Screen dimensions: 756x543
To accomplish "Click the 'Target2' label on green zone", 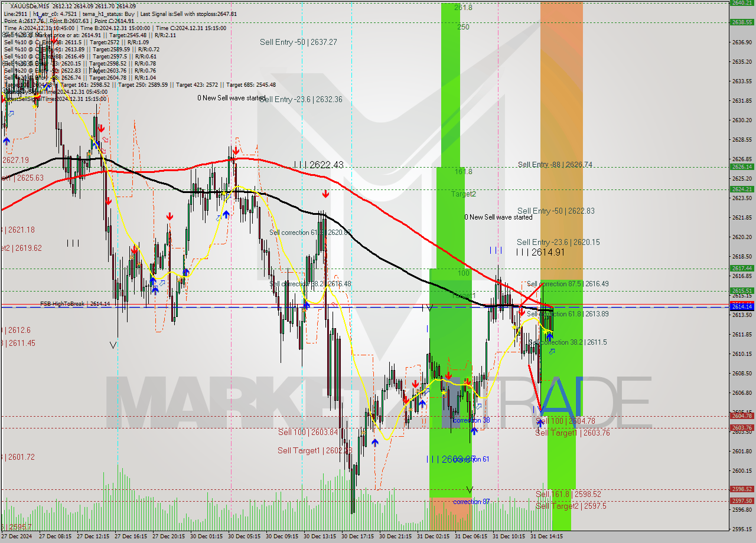I will pyautogui.click(x=464, y=194).
